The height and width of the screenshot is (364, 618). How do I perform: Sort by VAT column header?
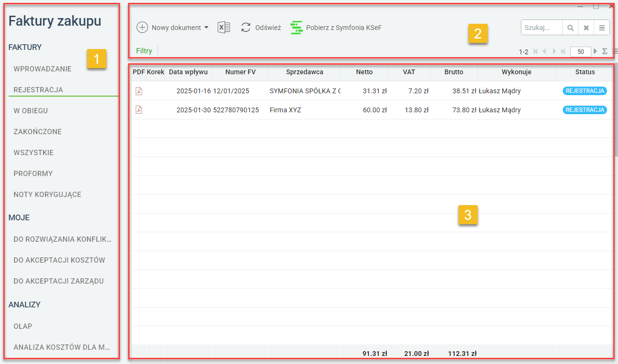pyautogui.click(x=409, y=72)
